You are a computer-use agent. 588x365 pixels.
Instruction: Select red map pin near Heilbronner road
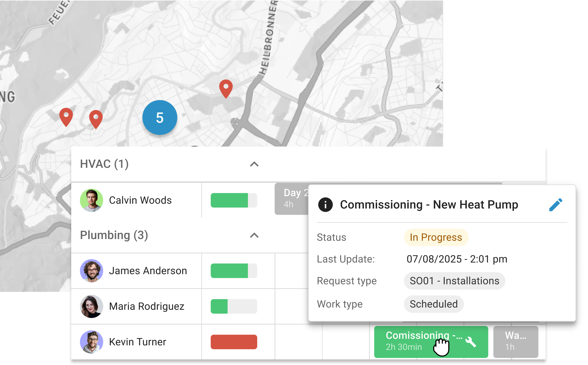tap(226, 88)
